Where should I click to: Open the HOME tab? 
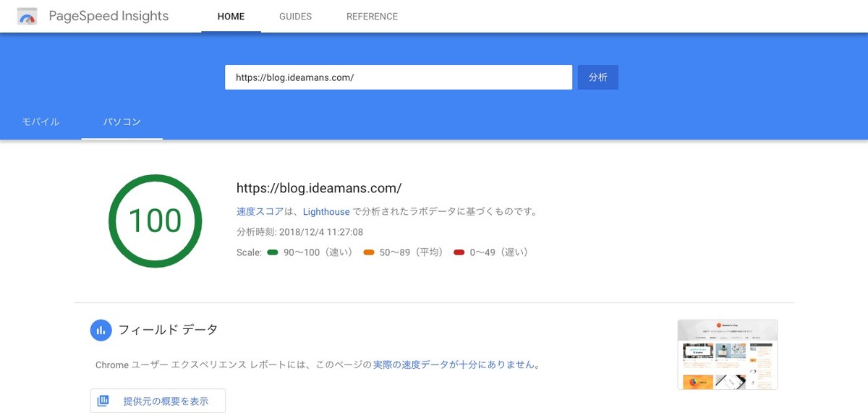click(231, 16)
